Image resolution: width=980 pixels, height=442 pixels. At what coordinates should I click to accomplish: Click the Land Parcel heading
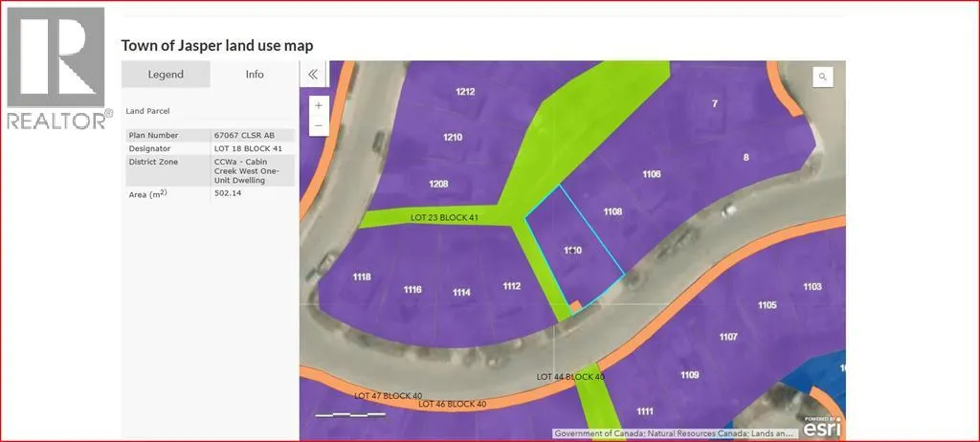pos(147,111)
